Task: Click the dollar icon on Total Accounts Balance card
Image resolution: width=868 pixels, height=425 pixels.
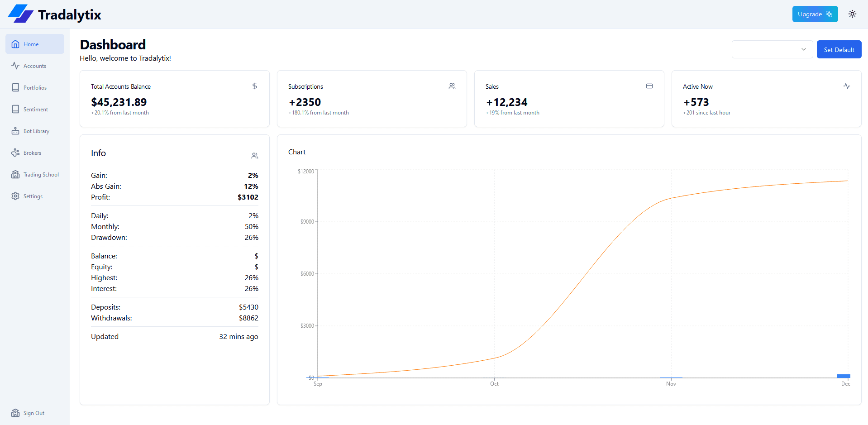Action: (x=254, y=86)
